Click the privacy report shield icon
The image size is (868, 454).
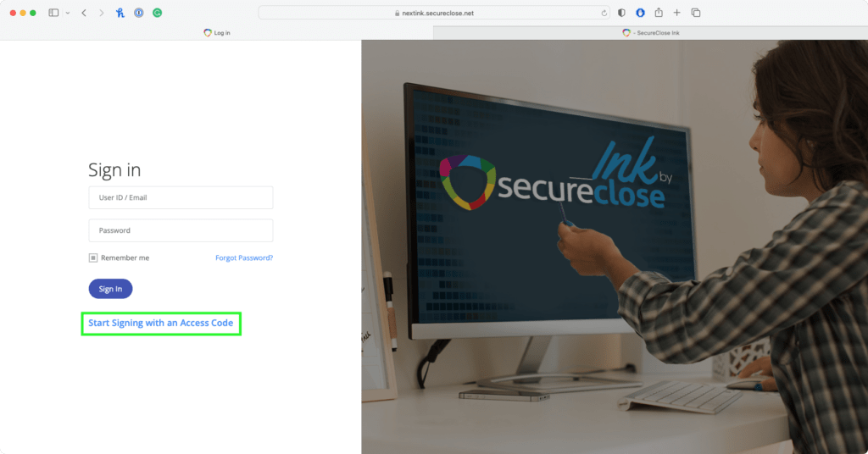621,13
